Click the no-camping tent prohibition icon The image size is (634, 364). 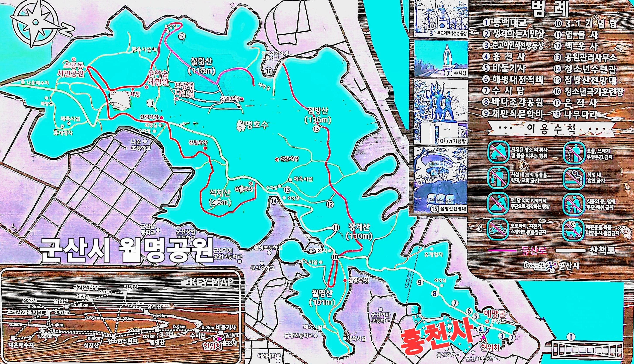tap(498, 152)
